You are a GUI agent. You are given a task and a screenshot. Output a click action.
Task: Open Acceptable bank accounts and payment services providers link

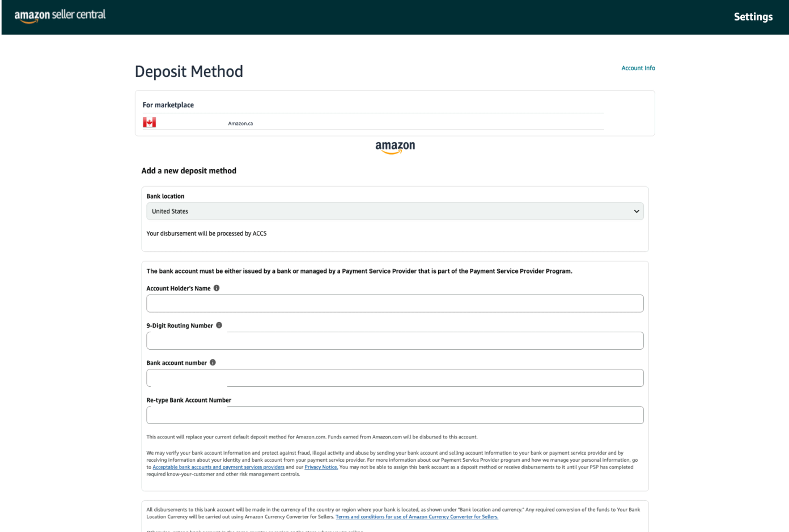point(218,467)
